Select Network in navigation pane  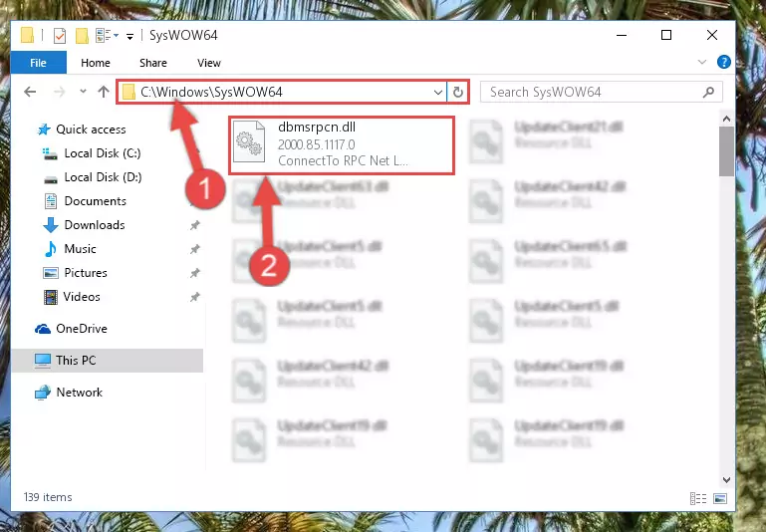[79, 393]
